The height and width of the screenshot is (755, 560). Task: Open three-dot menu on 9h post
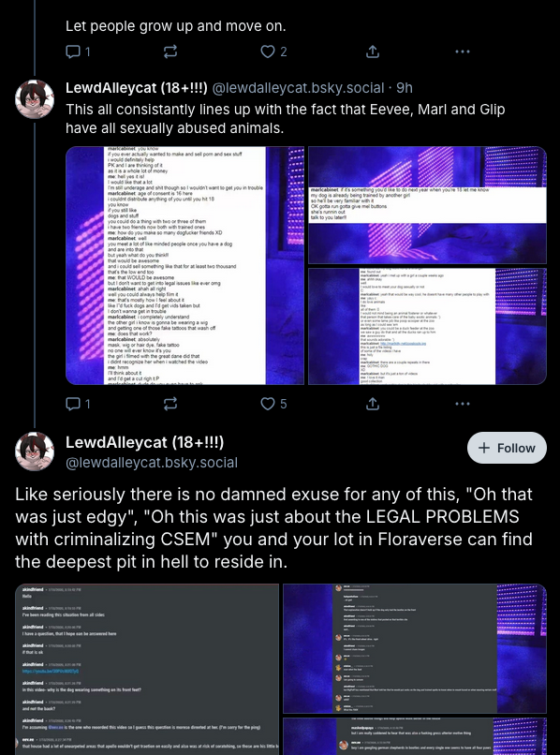pyautogui.click(x=463, y=404)
